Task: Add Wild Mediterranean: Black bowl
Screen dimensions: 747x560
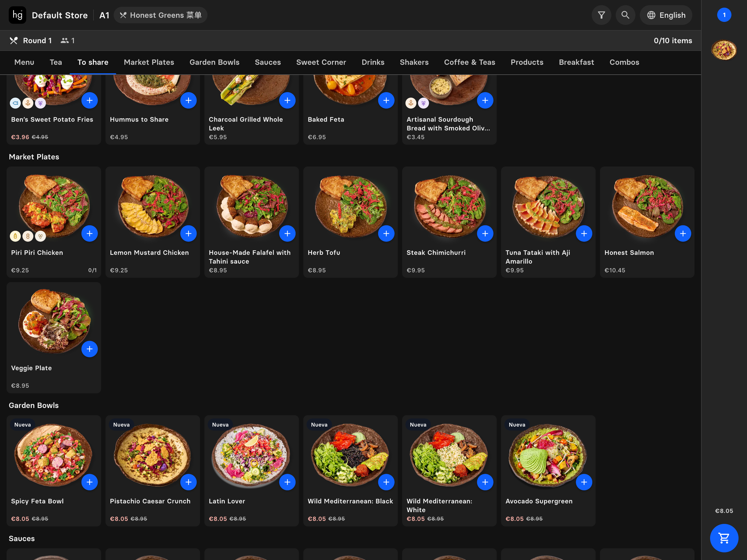Action: pos(386,482)
